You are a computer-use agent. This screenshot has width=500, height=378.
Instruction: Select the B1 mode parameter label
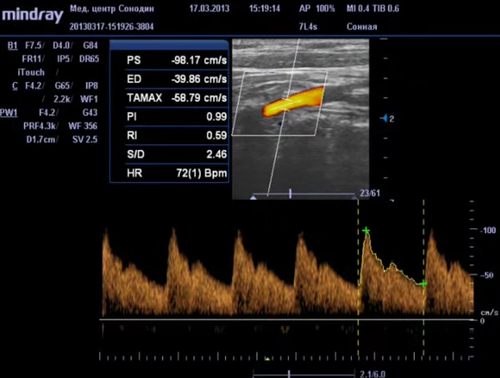tap(12, 45)
